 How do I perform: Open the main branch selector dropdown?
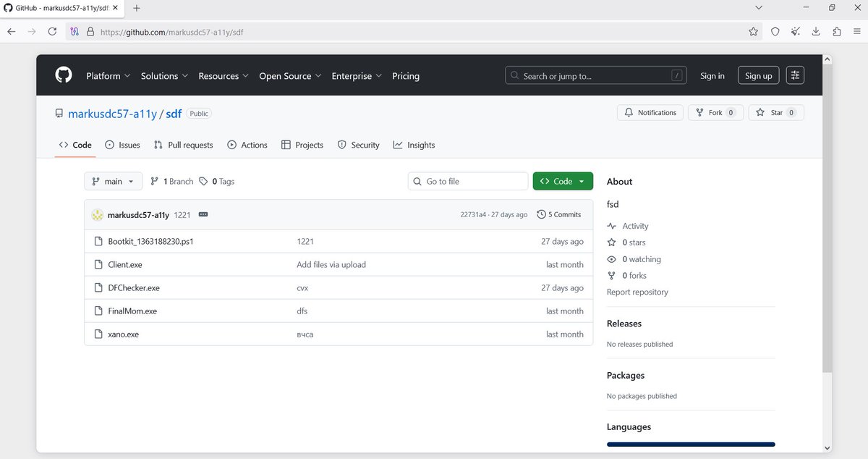[114, 181]
